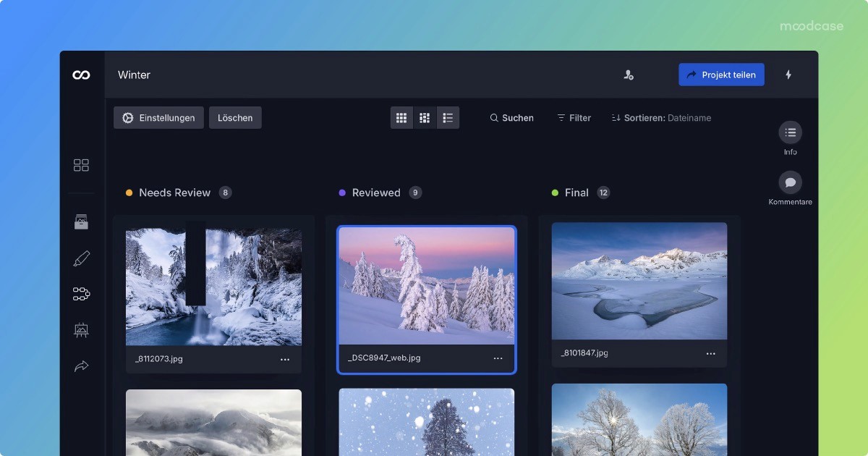Select the pink sky snowy trees thumbnail
868x456 pixels.
pyautogui.click(x=427, y=286)
